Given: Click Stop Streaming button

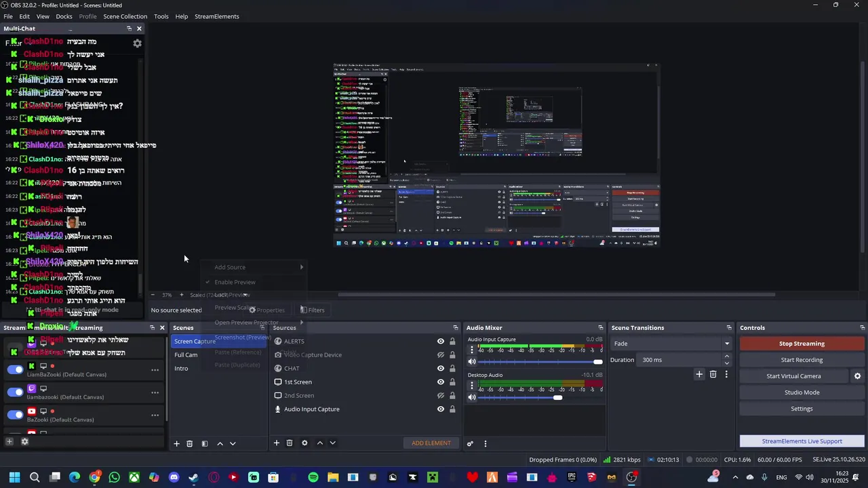Looking at the screenshot, I should pos(802,344).
